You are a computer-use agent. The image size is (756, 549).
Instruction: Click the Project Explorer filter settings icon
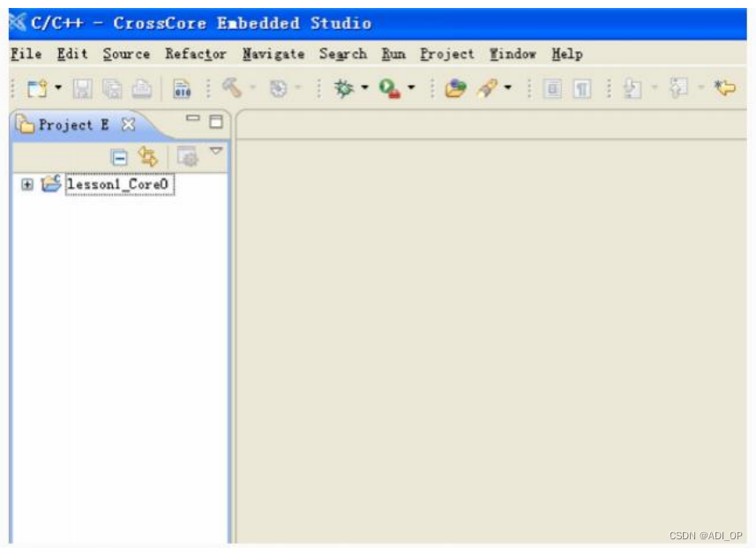click(188, 156)
